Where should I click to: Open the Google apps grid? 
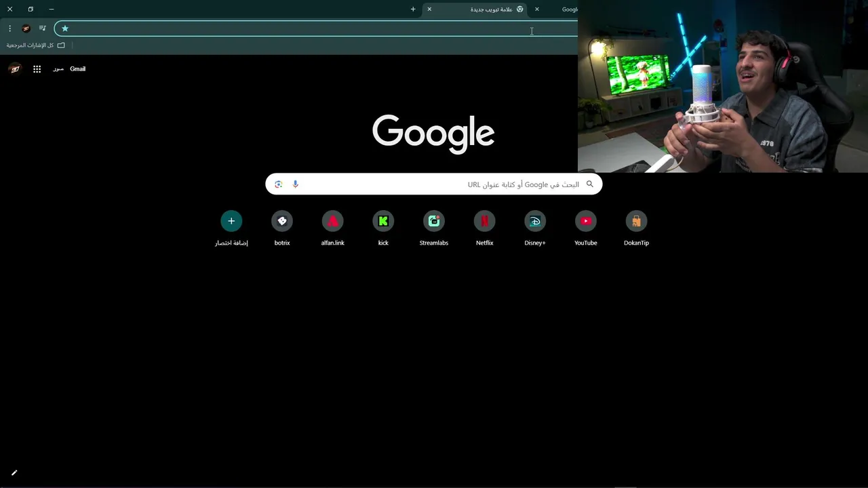coord(37,69)
